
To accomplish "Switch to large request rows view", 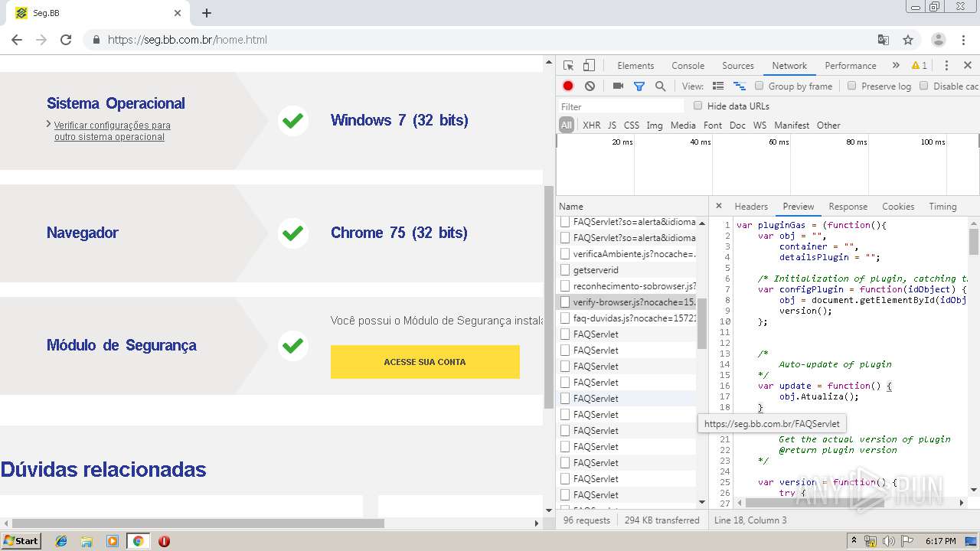I will click(x=718, y=86).
